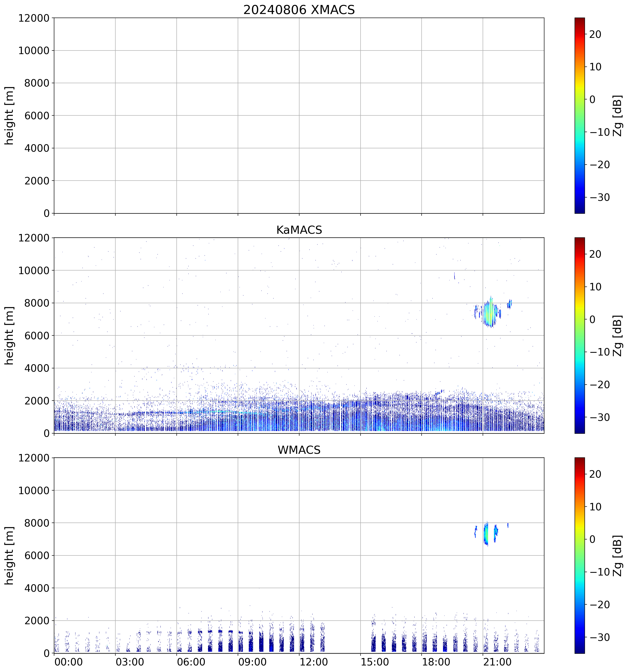Click the Zg [dB] label of KaMACS colorbar
This screenshot has height=672, width=628.
click(x=617, y=335)
